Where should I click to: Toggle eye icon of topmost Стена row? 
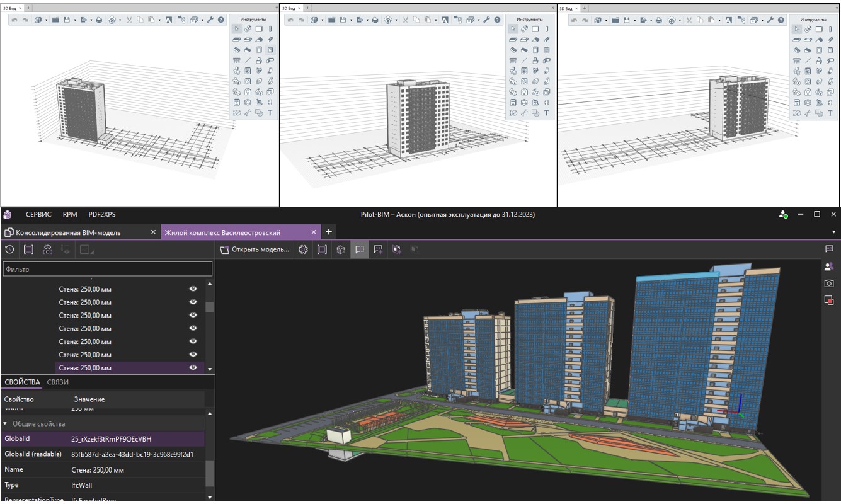(193, 289)
